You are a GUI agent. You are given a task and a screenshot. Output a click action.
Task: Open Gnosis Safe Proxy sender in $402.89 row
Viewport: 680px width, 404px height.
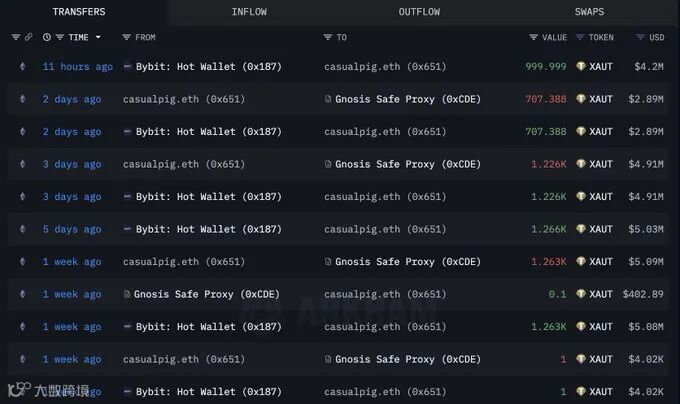coord(206,294)
